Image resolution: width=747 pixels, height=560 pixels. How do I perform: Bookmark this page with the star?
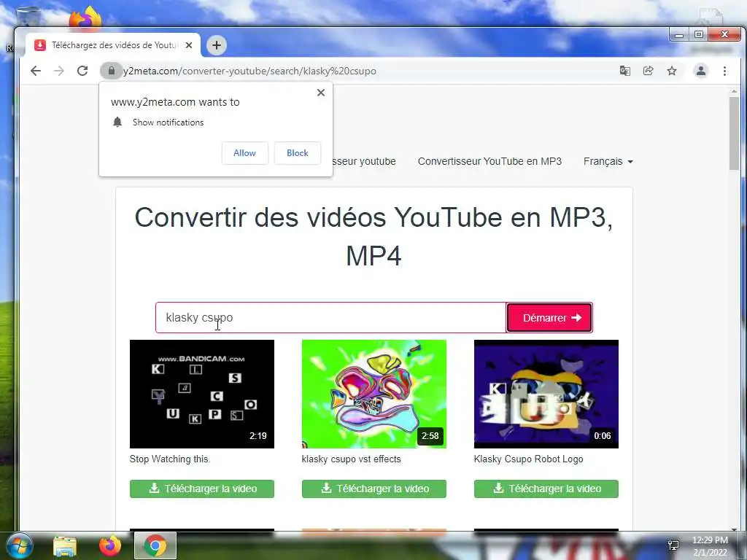(672, 71)
